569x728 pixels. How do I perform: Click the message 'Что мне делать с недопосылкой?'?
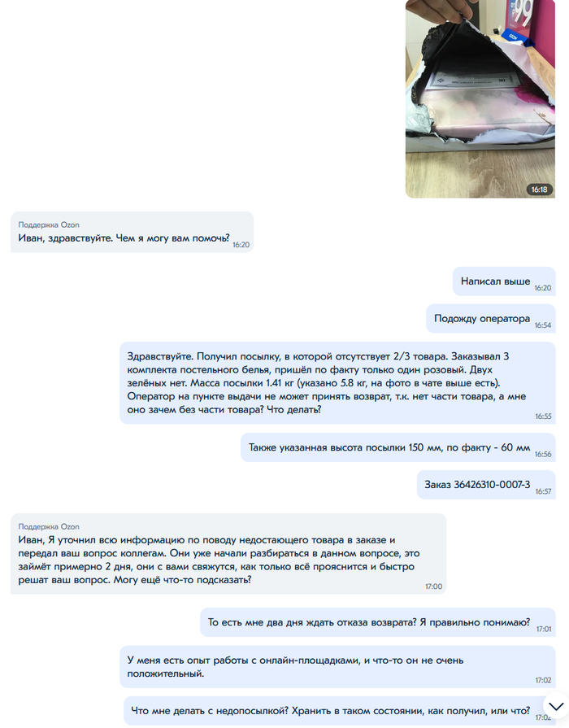[339, 710]
